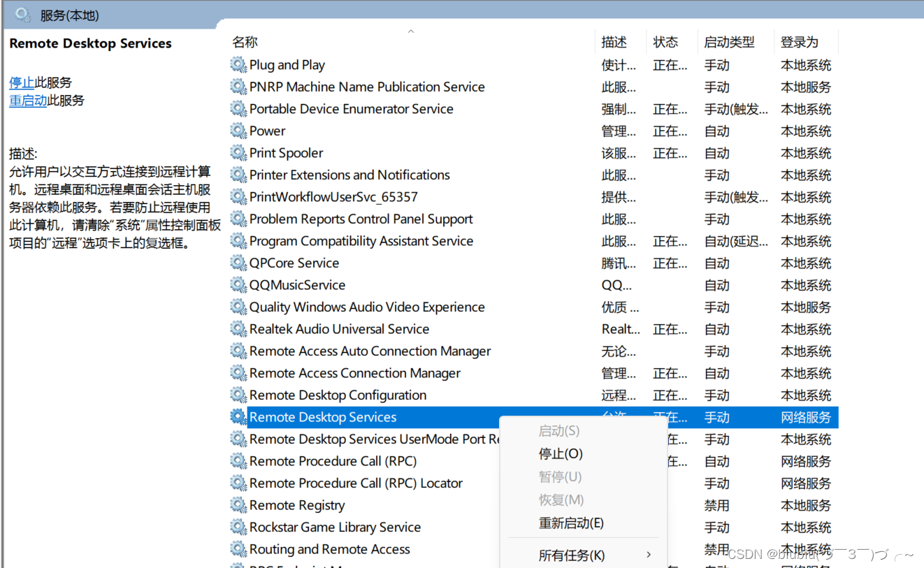The height and width of the screenshot is (568, 924).
Task: Sort by the 描述 column header
Action: coord(614,42)
